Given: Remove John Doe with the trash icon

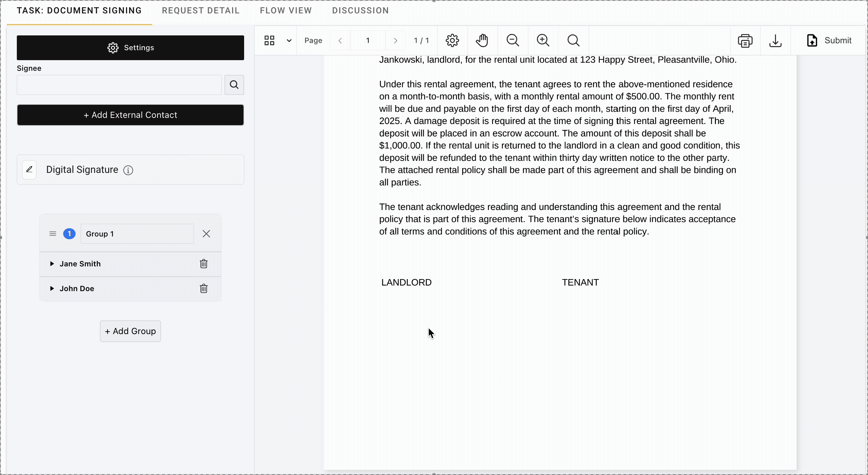Looking at the screenshot, I should click(204, 288).
